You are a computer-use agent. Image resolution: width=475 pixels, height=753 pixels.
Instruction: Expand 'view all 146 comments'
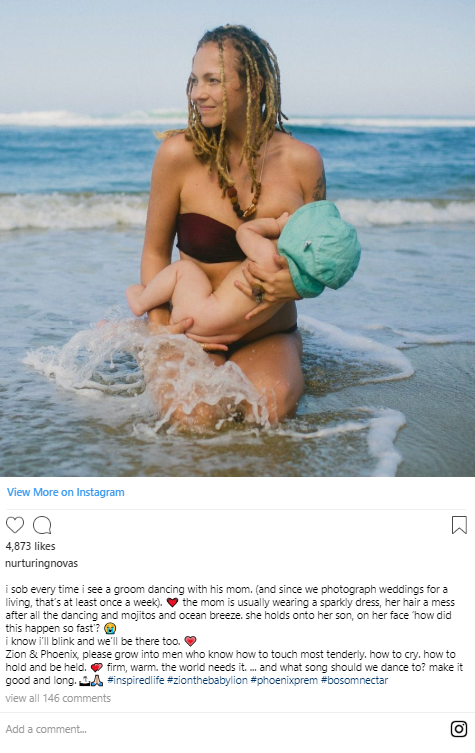(x=58, y=698)
